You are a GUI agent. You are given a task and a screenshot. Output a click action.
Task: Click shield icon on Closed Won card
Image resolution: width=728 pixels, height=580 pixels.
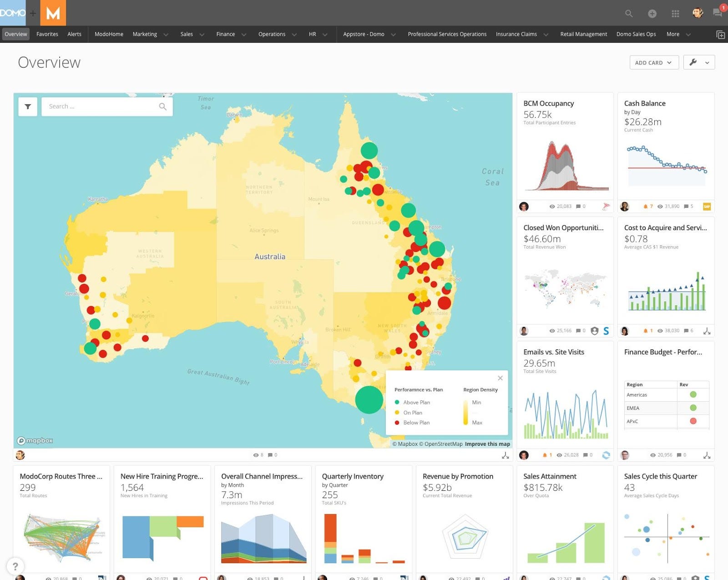(594, 331)
